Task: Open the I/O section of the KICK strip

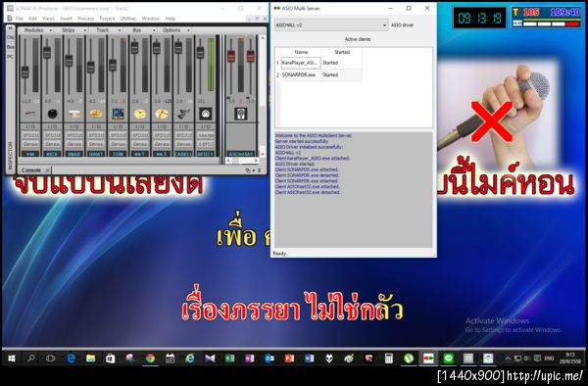Action: click(52, 126)
